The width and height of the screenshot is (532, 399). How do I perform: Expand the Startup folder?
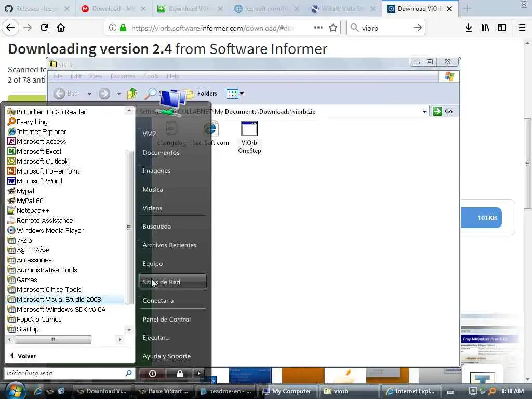pyautogui.click(x=23, y=329)
